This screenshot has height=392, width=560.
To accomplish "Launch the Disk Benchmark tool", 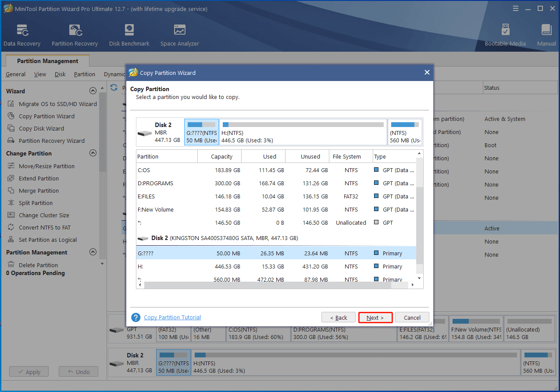I will tap(129, 35).
